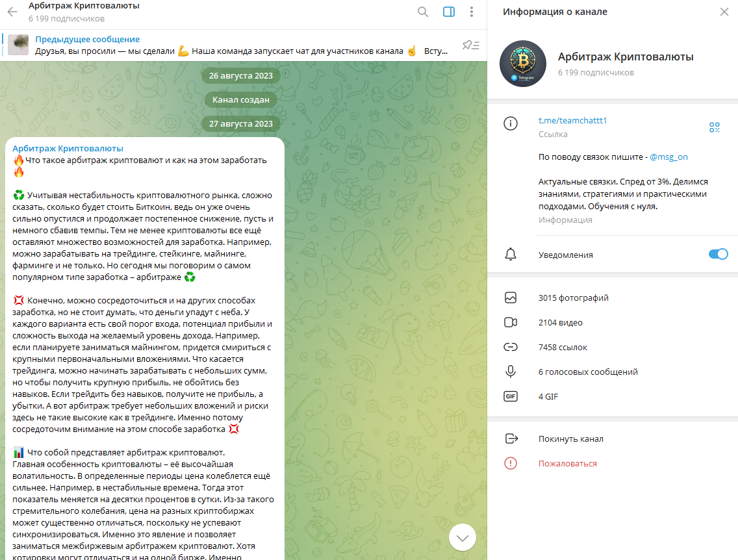Open the channel avatar with Bitcoin logo
The width and height of the screenshot is (738, 560).
[x=523, y=64]
